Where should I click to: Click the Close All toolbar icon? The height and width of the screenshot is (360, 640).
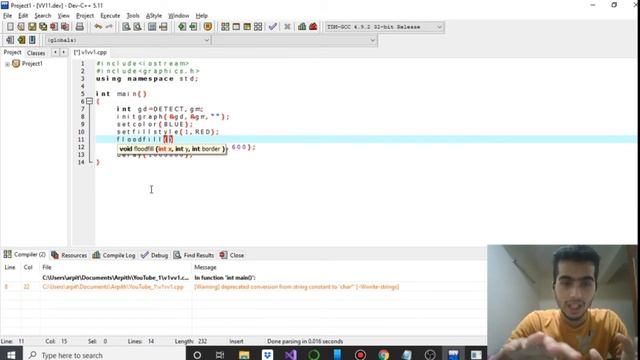[x=65, y=27]
